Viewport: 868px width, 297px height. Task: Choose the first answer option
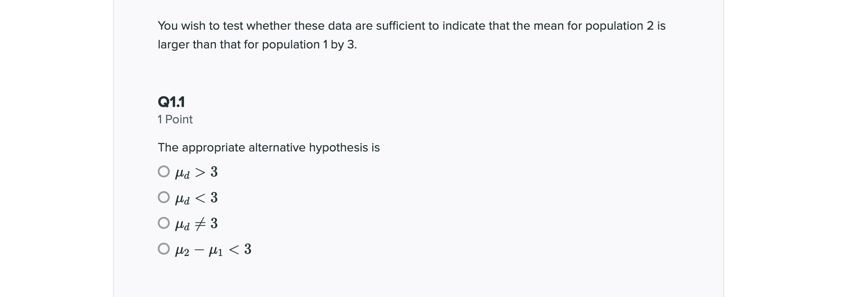tap(164, 171)
